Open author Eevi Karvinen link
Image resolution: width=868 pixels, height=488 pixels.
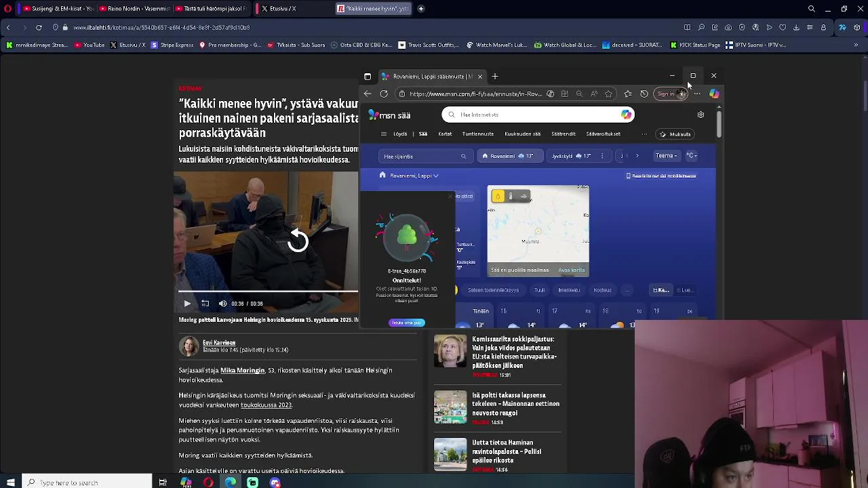pyautogui.click(x=219, y=343)
